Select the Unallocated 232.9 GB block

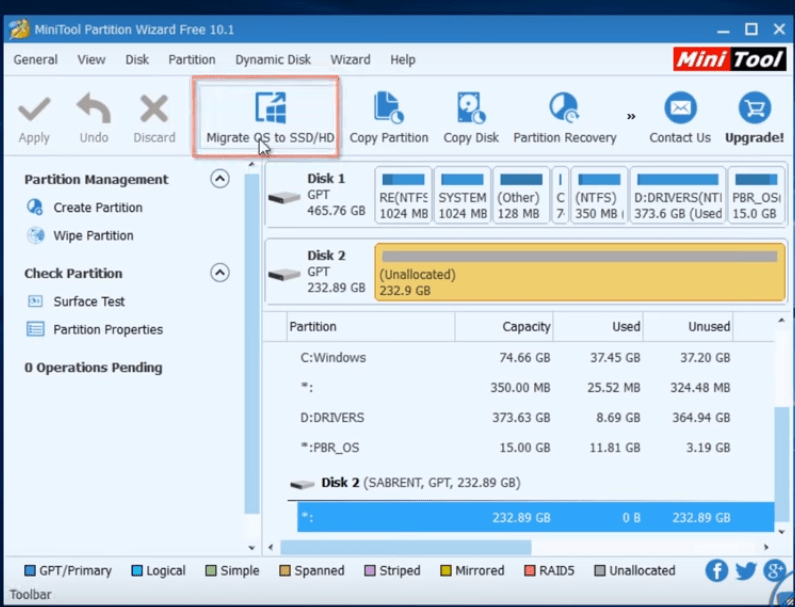(x=580, y=272)
